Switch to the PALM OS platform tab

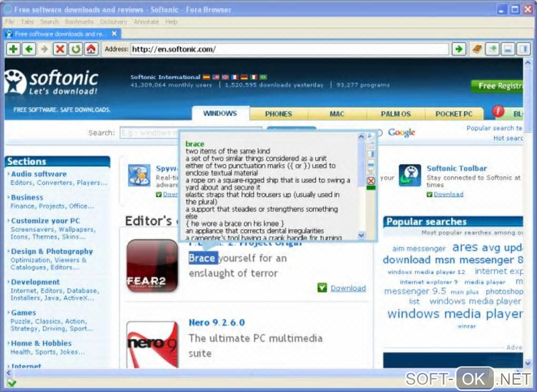coord(395,114)
